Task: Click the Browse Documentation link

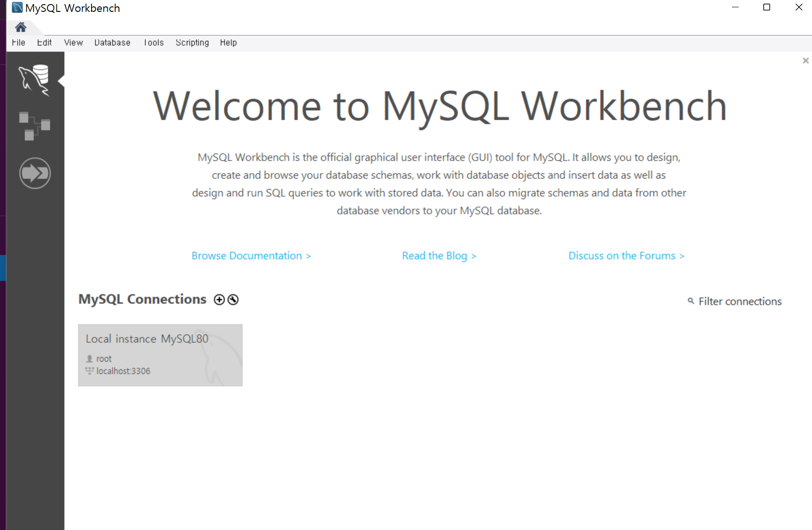Action: coord(251,255)
